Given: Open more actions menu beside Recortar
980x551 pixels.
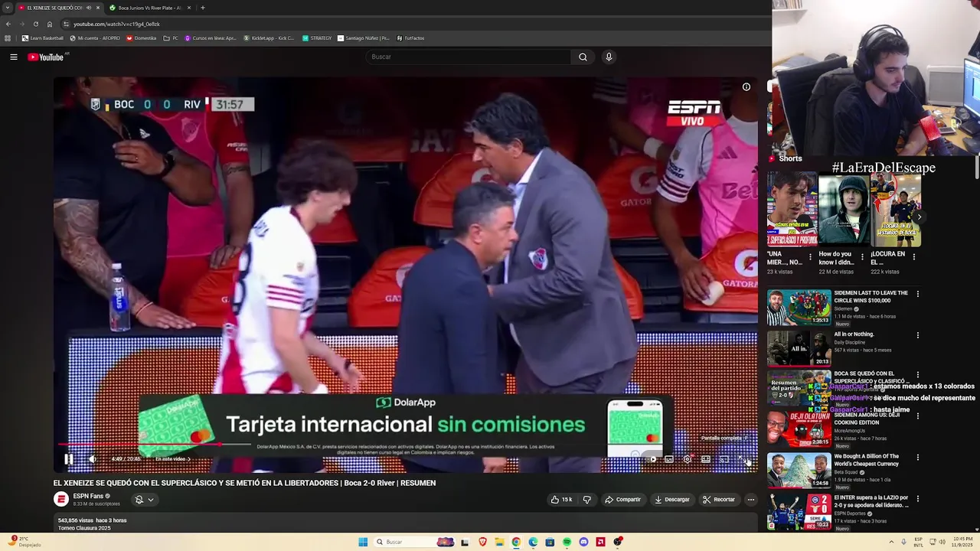Looking at the screenshot, I should coord(751,500).
